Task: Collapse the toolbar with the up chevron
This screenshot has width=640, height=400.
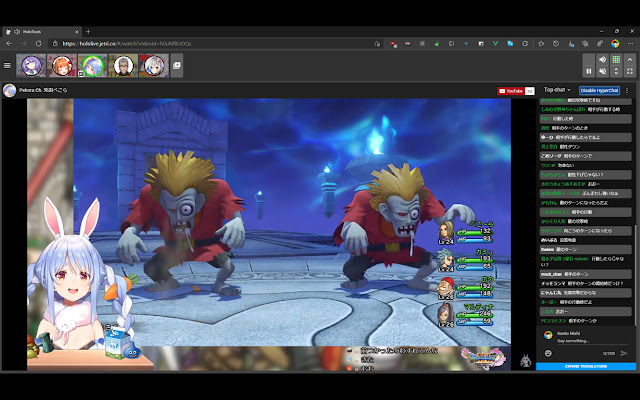Action: (630, 60)
